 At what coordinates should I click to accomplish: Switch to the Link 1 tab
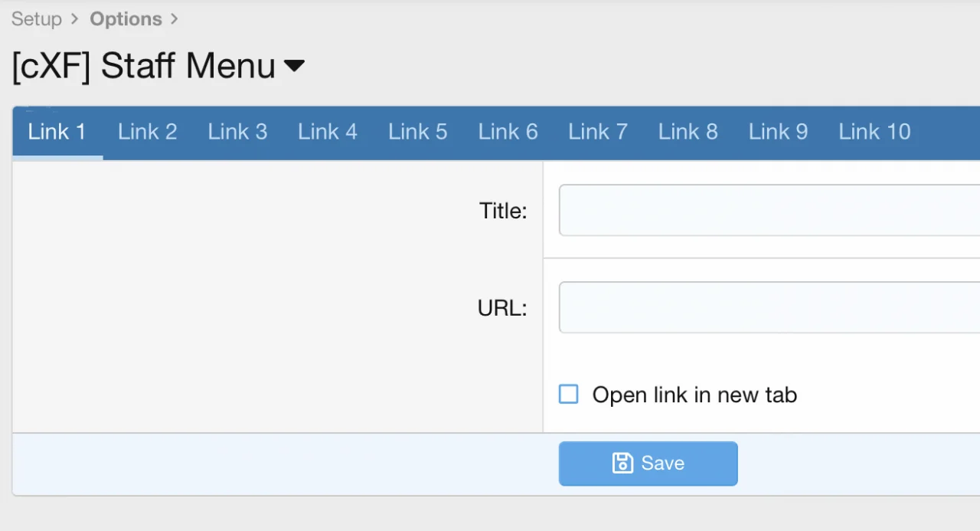(57, 132)
